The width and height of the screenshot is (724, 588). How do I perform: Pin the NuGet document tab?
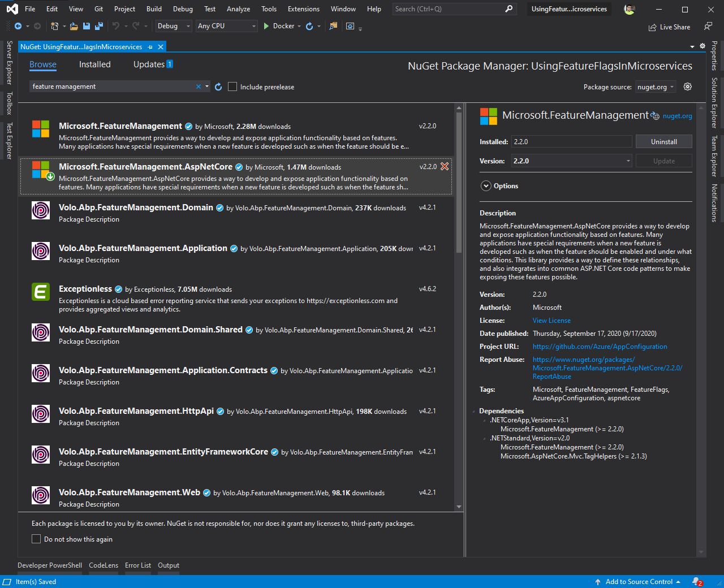click(150, 47)
